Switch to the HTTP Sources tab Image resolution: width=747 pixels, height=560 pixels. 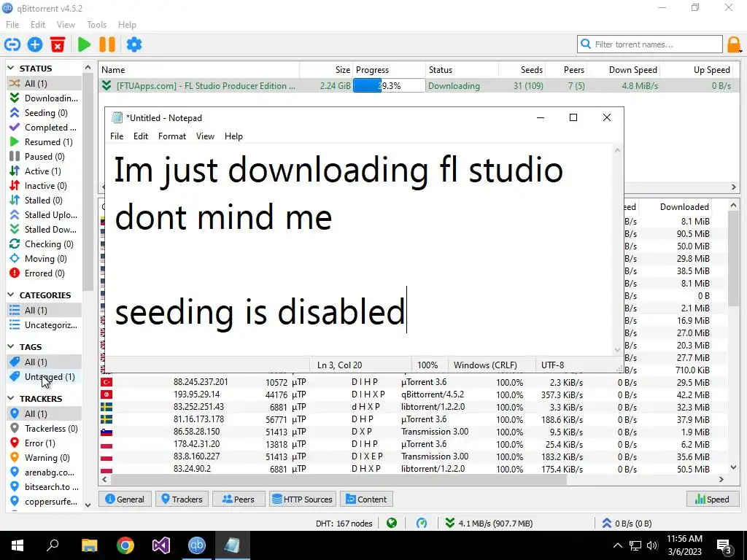303,499
